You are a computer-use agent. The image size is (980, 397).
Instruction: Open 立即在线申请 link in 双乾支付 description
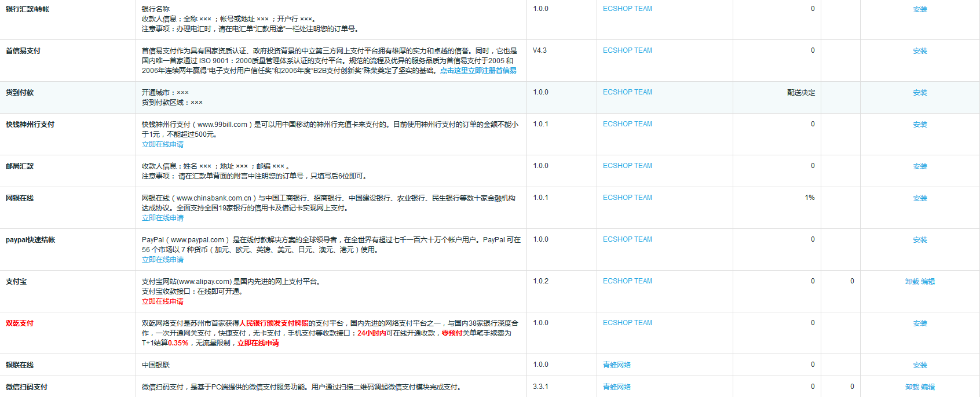click(x=258, y=343)
